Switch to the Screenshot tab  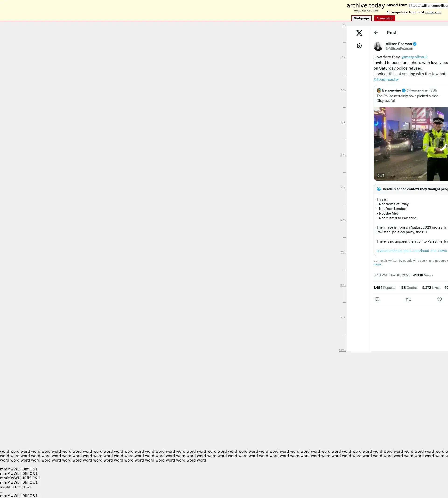click(x=384, y=18)
